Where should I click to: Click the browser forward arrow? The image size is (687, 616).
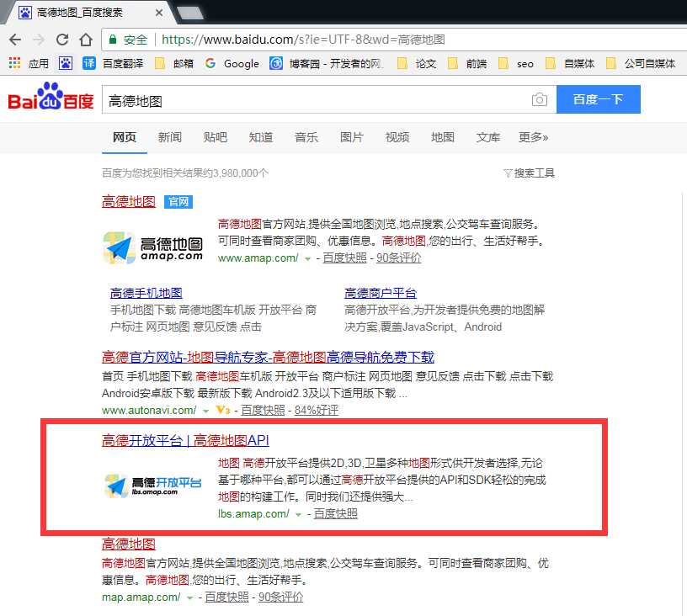(39, 40)
